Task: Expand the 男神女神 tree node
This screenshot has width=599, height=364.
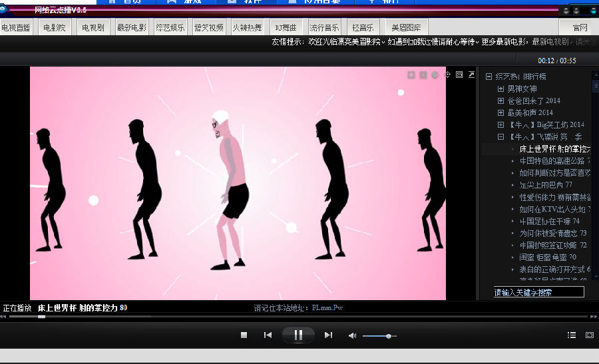Action: [500, 89]
